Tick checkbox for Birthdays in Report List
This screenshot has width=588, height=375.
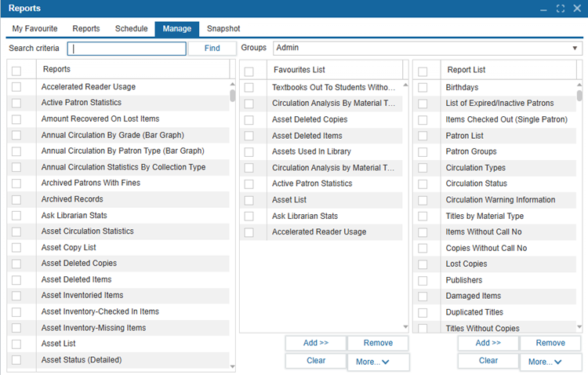coord(423,87)
